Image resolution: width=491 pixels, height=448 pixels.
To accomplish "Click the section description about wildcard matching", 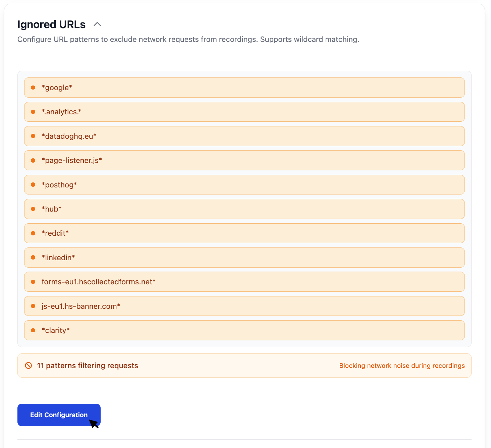I will tap(188, 39).
